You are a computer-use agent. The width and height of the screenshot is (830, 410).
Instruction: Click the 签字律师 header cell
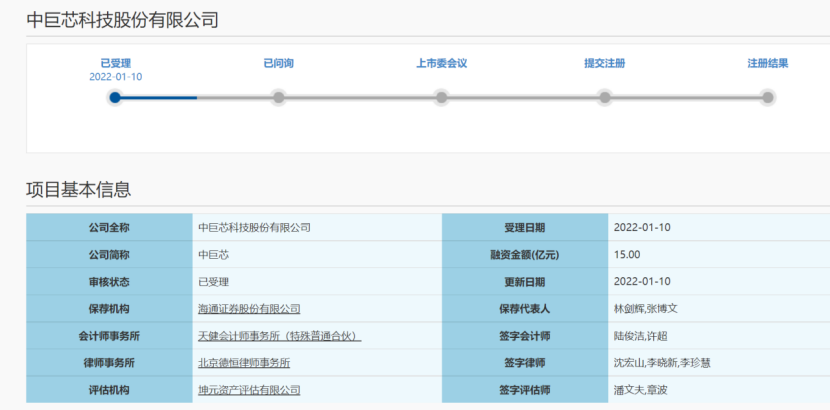coord(525,363)
